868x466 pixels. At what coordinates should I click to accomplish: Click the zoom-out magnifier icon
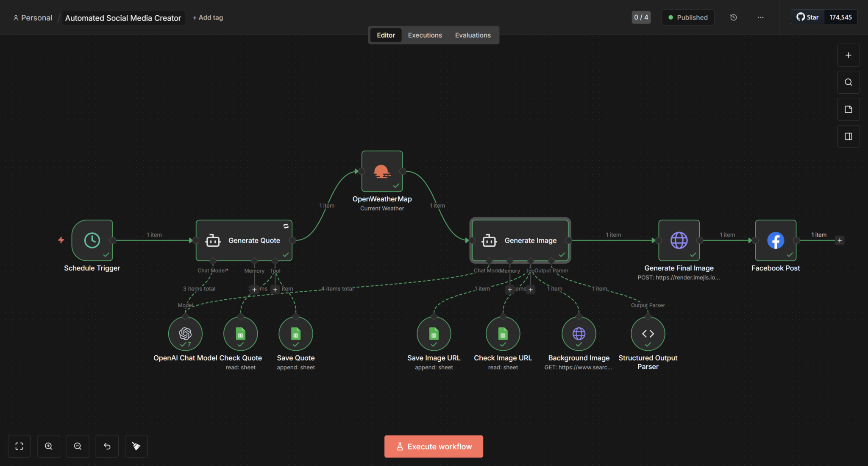click(x=78, y=446)
